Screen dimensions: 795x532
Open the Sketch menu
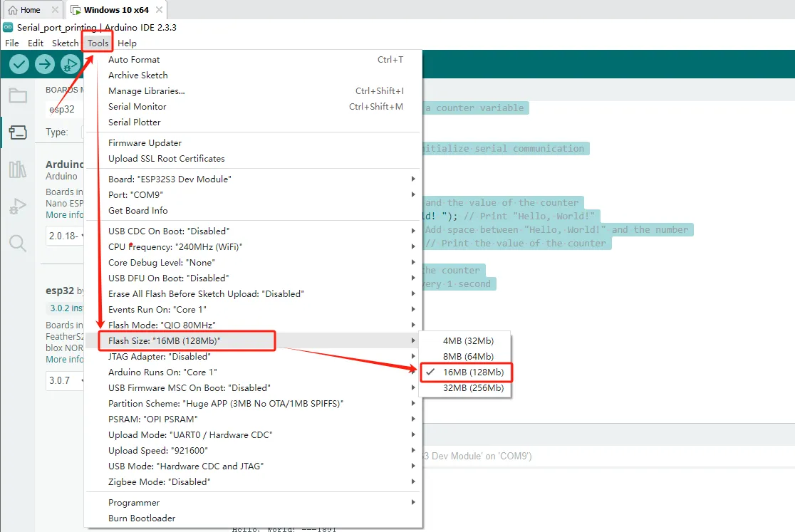[x=65, y=43]
